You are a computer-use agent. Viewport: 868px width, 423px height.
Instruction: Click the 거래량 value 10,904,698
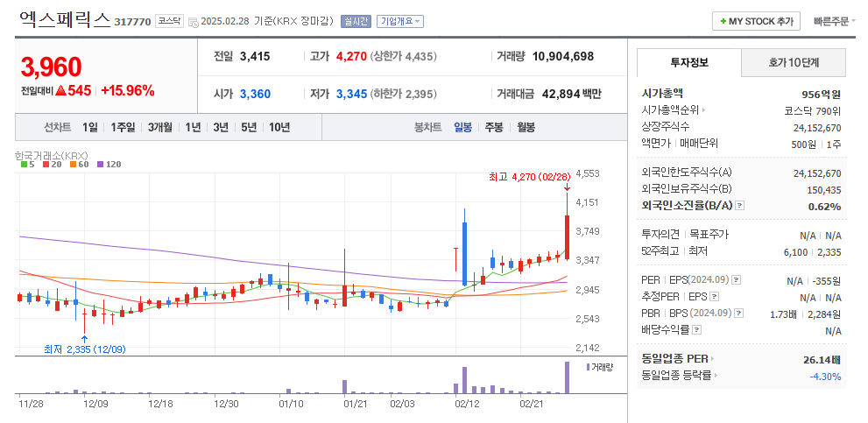[x=563, y=56]
